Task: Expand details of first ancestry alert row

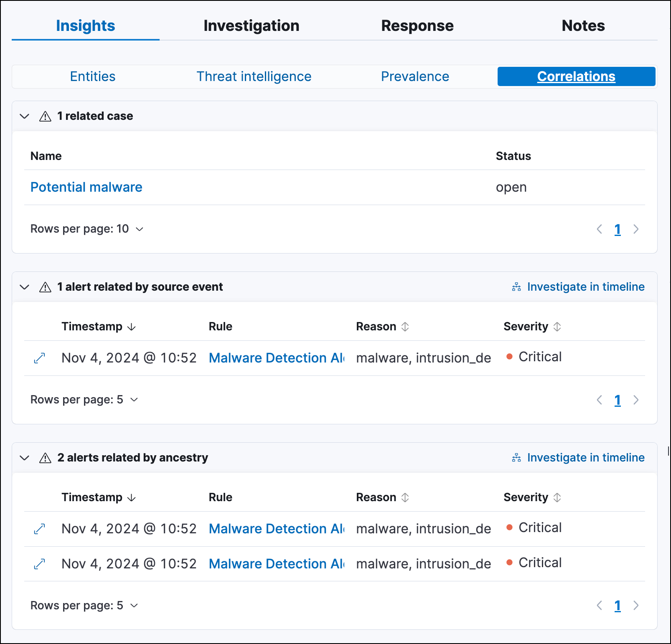Action: 39,529
